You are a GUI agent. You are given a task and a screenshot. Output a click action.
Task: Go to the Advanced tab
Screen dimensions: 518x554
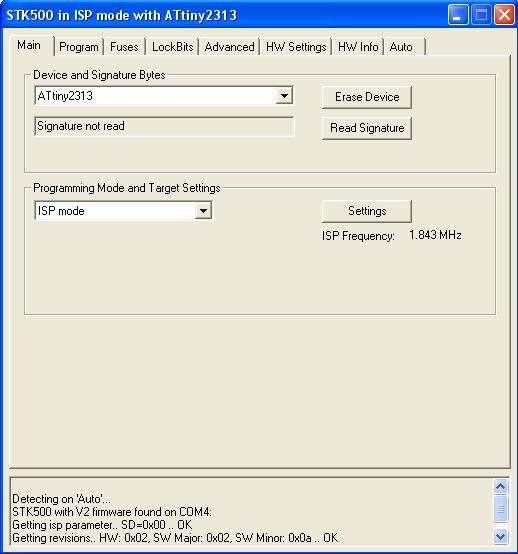pyautogui.click(x=229, y=47)
